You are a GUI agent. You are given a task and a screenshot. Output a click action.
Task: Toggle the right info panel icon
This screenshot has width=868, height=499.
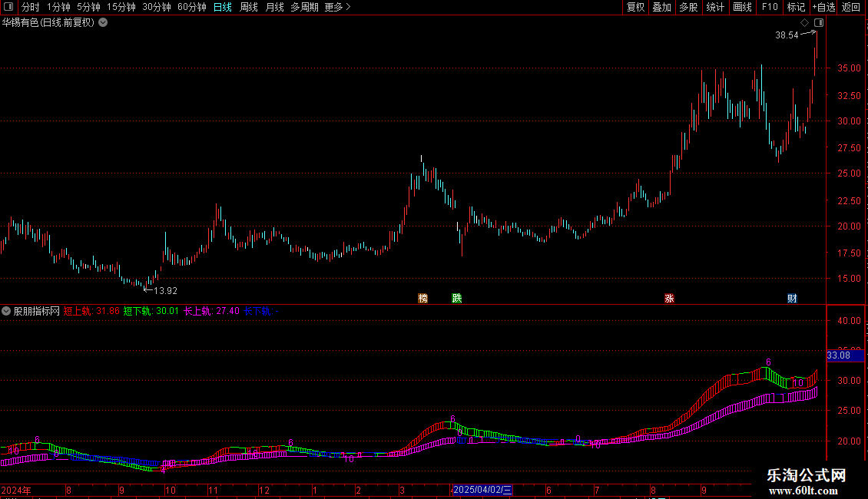click(819, 23)
